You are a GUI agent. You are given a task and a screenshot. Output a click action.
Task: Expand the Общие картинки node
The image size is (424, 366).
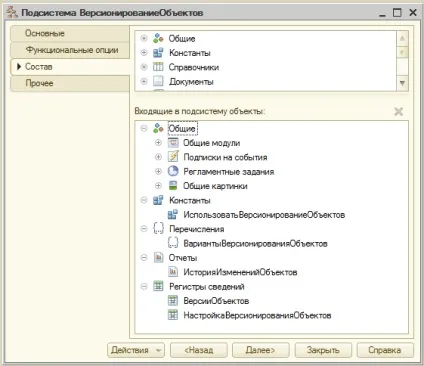tap(158, 186)
